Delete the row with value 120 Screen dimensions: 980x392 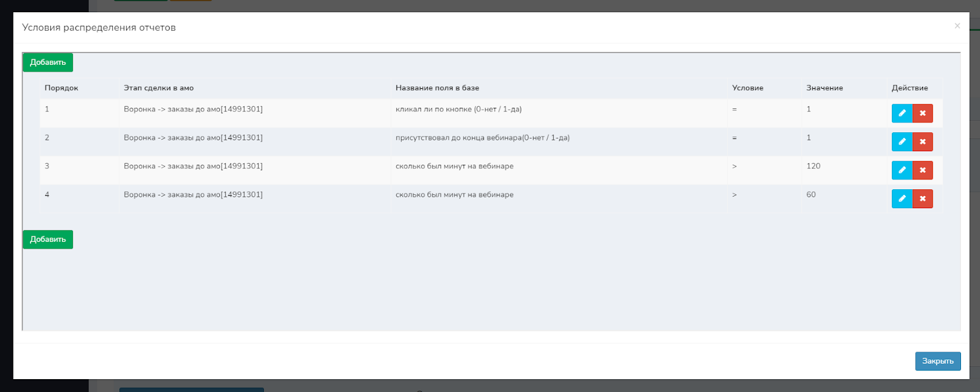click(922, 170)
